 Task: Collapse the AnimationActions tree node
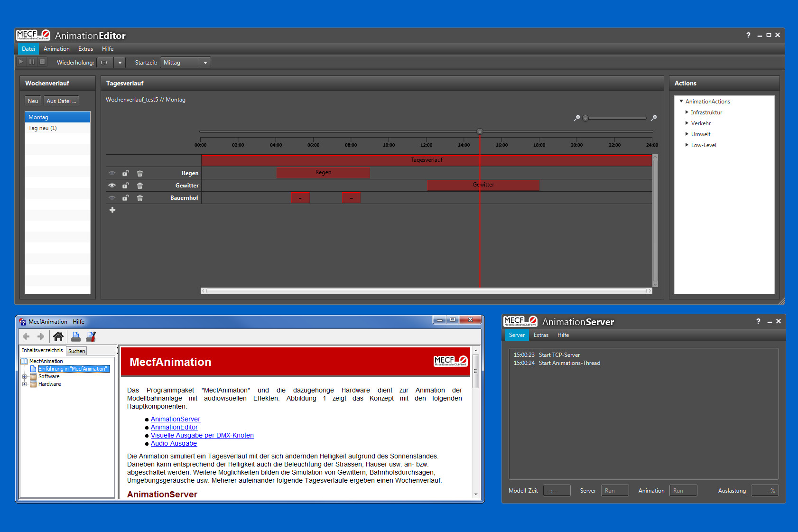(681, 101)
